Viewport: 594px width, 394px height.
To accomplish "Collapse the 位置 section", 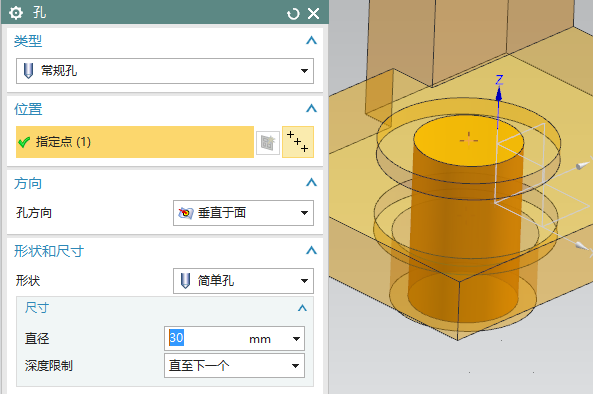I will click(x=311, y=108).
